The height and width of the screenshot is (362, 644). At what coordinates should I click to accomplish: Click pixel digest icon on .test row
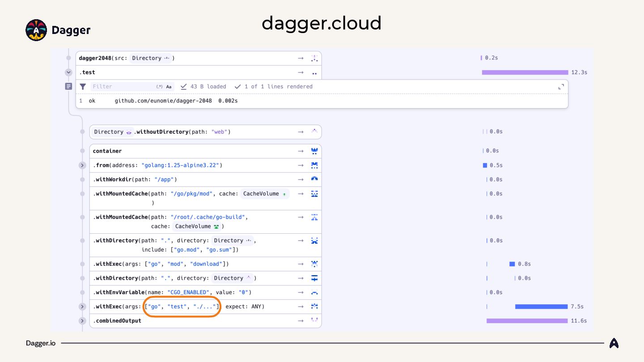coord(314,73)
